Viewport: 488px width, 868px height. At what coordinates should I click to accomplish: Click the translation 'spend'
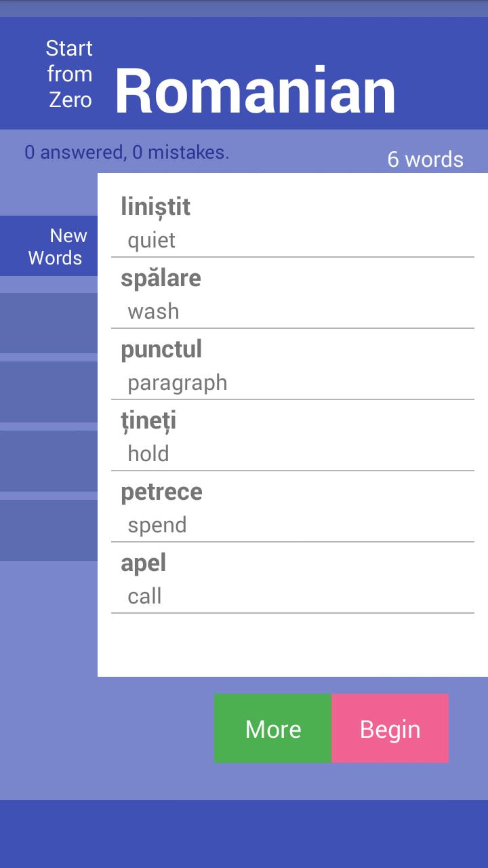(157, 525)
